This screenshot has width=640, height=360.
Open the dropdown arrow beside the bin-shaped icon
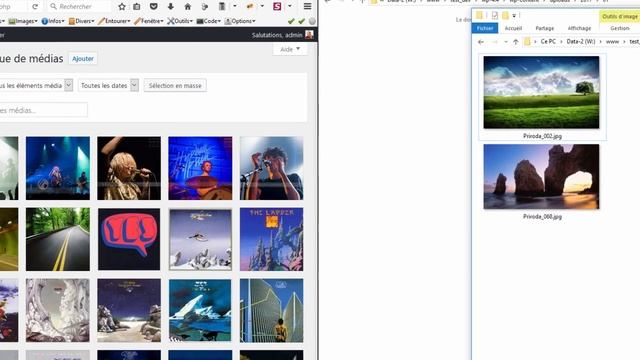tap(235, 7)
